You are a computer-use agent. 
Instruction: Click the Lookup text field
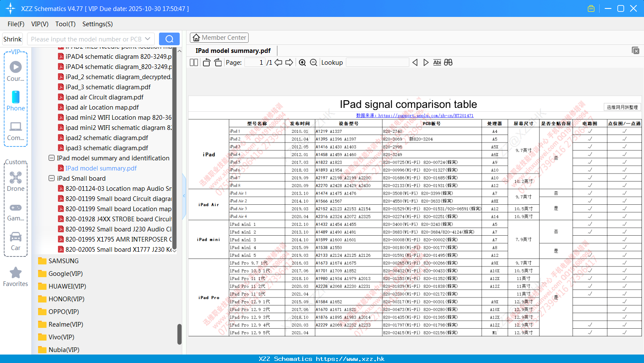[x=378, y=63]
